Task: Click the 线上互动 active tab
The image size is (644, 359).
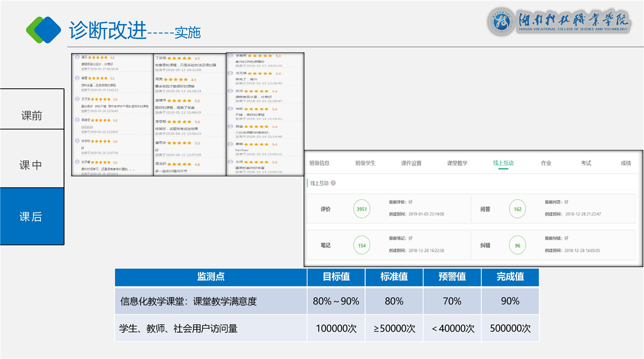Action: pyautogui.click(x=503, y=163)
